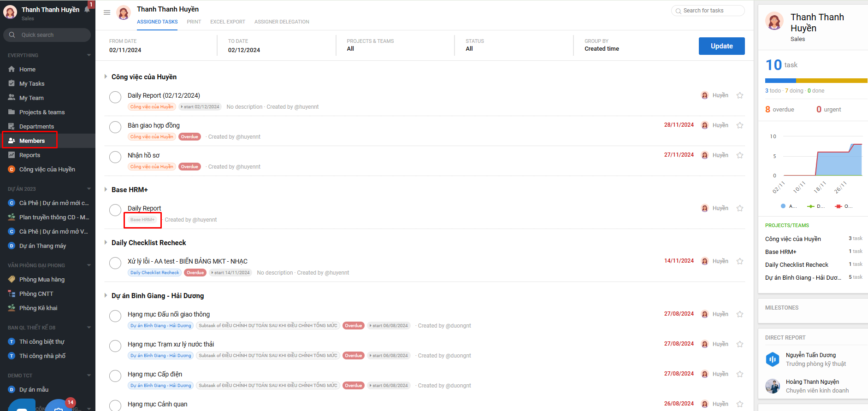This screenshot has width=868, height=411.
Task: Collapse Dự án Bình Giang - Hải Dương group
Action: (x=106, y=295)
